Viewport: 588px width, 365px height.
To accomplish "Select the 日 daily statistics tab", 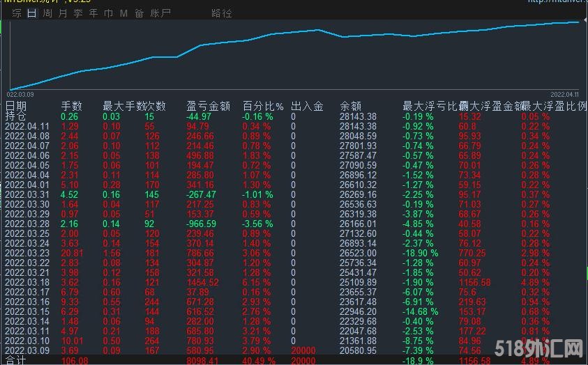I will coord(32,13).
